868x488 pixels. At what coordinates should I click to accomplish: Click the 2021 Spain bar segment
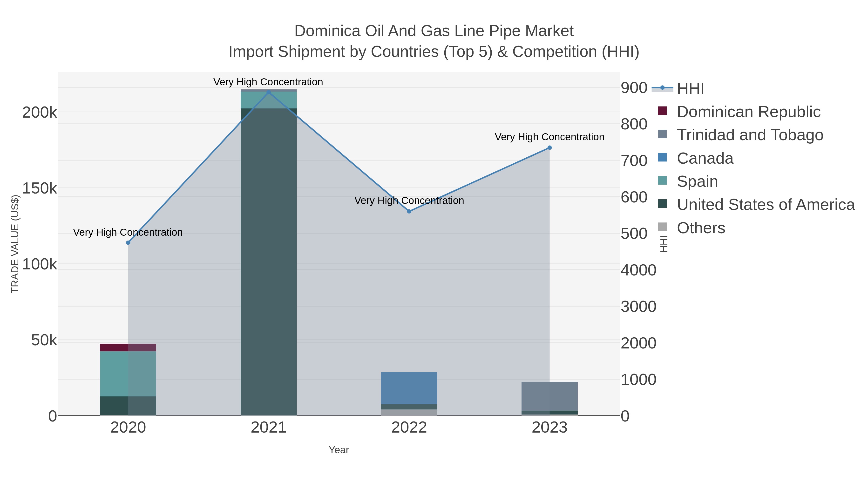coord(269,100)
